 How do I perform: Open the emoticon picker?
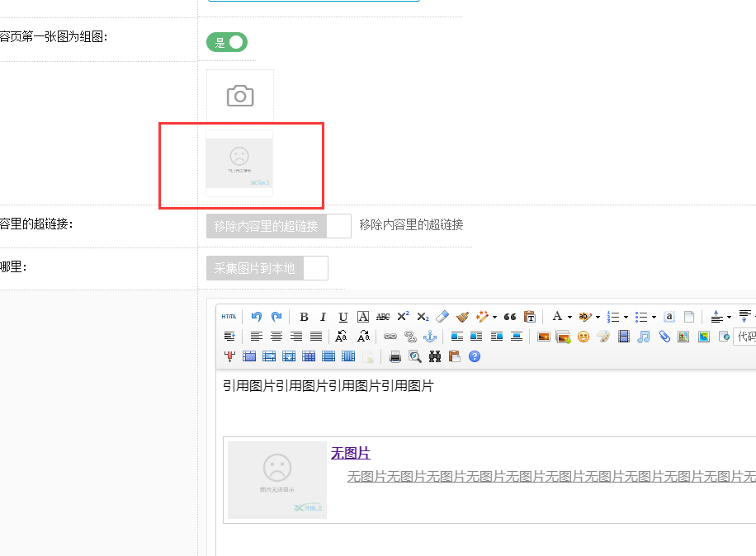pos(584,337)
